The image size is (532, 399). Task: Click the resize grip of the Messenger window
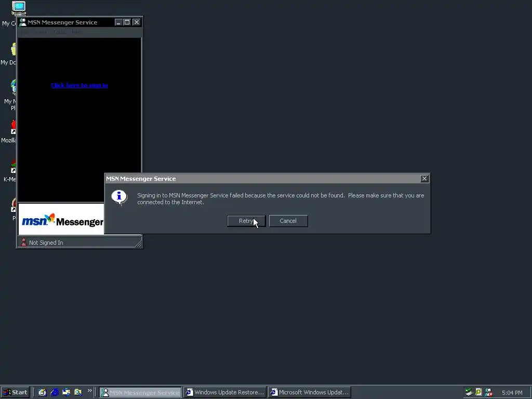click(x=138, y=243)
